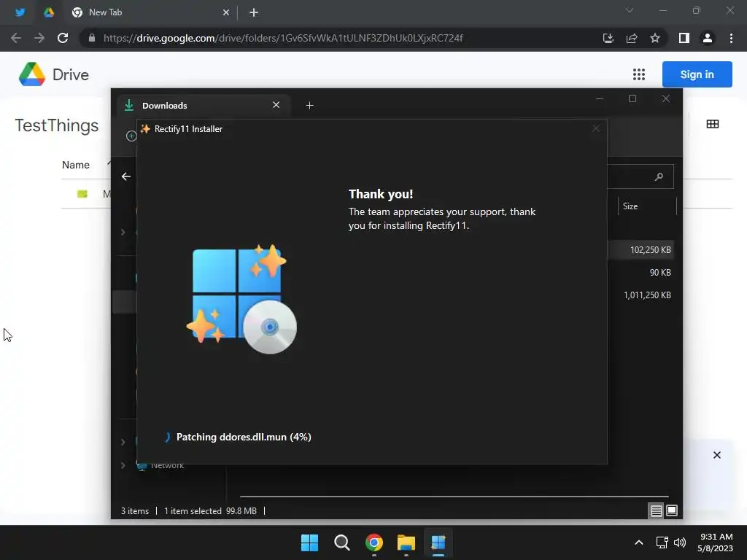Click the Sign in button
Screen dimensions: 747x560
tap(697, 74)
